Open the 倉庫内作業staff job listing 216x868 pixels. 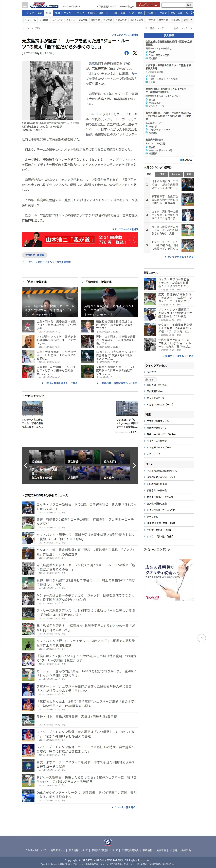pyautogui.click(x=169, y=146)
